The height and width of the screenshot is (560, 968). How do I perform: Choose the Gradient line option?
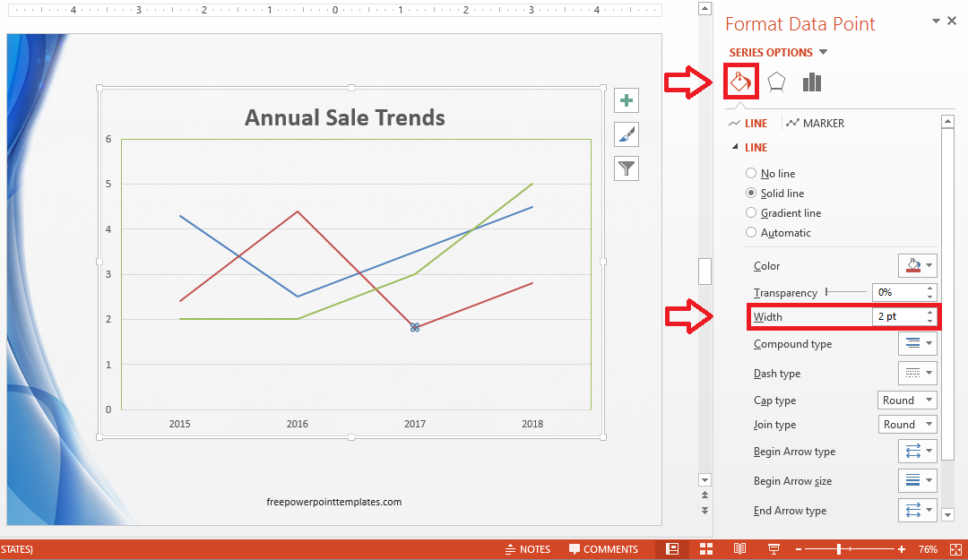coord(751,212)
